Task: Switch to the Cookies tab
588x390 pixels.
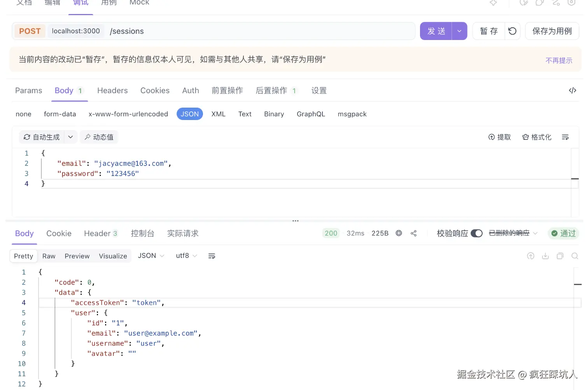Action: pos(155,91)
